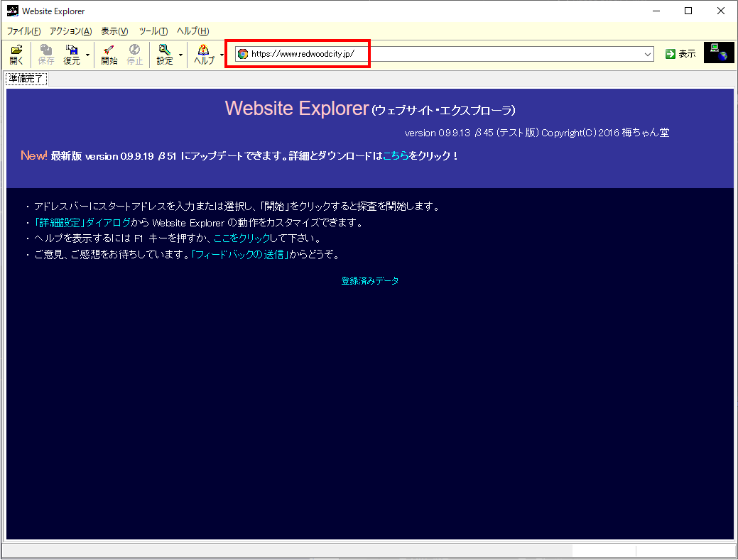The image size is (738, 560).
Task: Maximize the Website Explorer window
Action: pyautogui.click(x=688, y=11)
